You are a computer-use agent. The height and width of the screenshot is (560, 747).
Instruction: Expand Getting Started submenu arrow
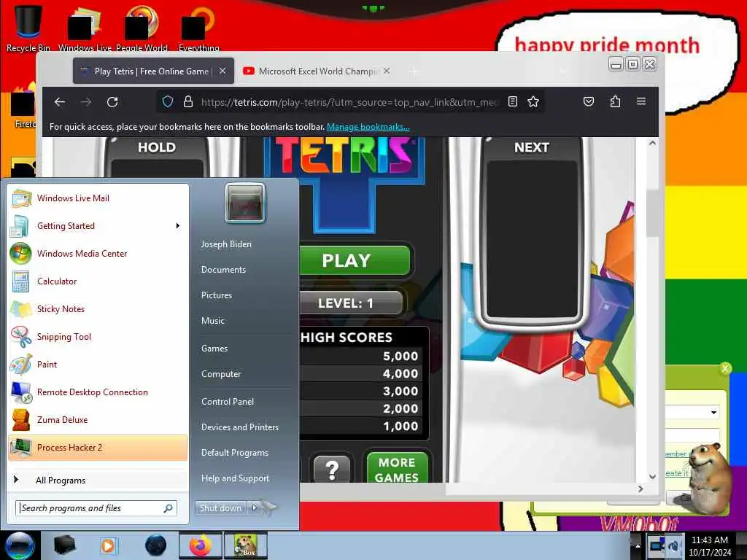point(178,226)
